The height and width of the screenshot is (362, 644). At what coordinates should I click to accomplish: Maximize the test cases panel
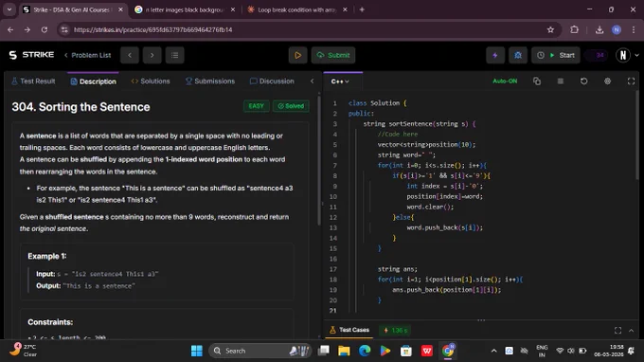(x=617, y=331)
